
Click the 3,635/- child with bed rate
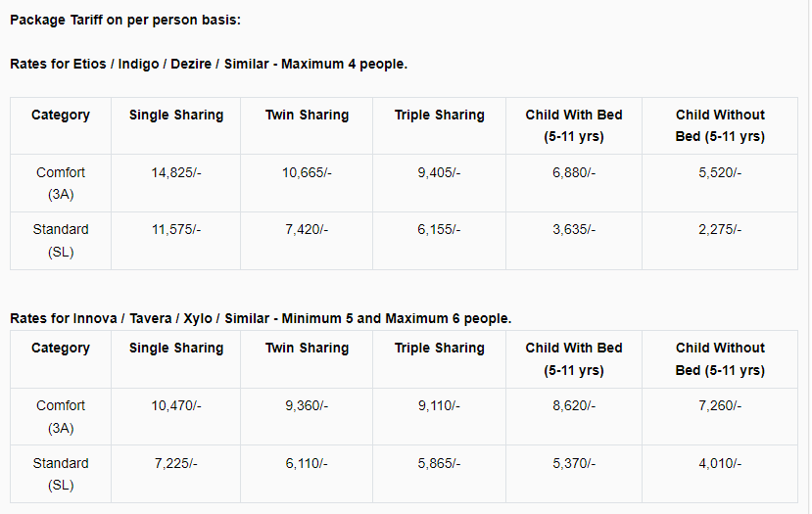pos(574,229)
